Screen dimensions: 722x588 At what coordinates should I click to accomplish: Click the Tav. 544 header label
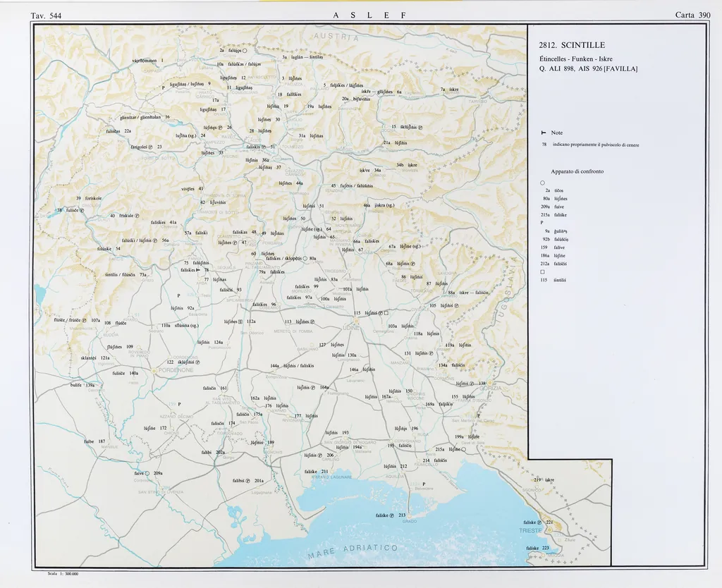click(x=46, y=15)
